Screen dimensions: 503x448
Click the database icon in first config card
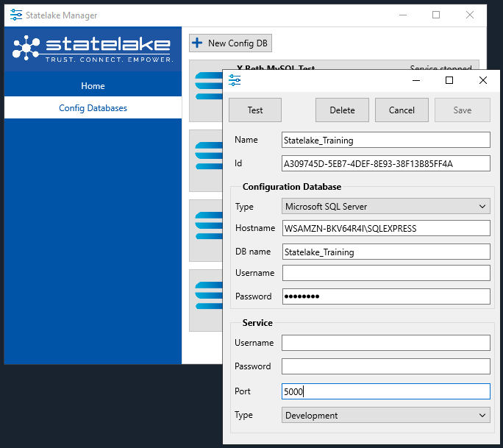click(209, 86)
